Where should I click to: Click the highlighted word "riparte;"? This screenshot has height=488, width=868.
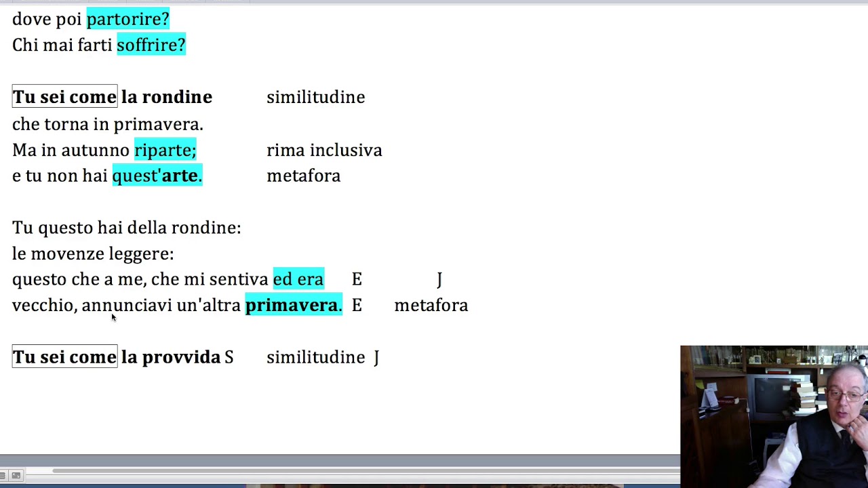click(x=165, y=150)
